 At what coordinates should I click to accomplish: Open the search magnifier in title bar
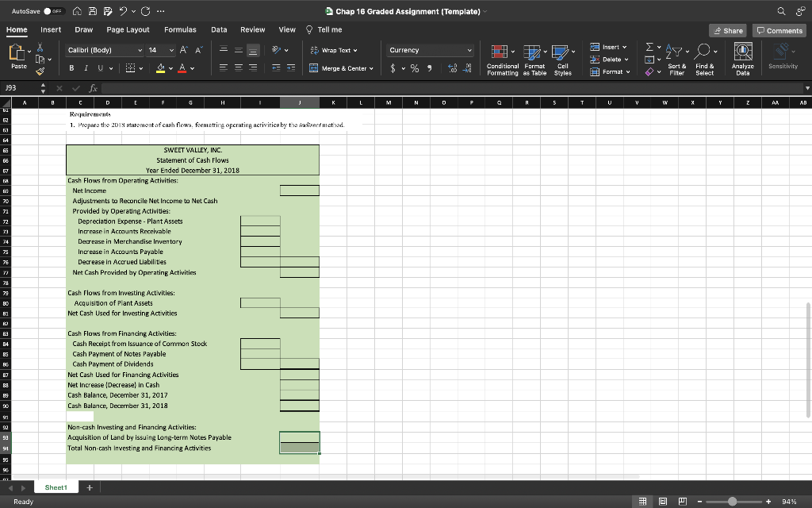coord(781,11)
